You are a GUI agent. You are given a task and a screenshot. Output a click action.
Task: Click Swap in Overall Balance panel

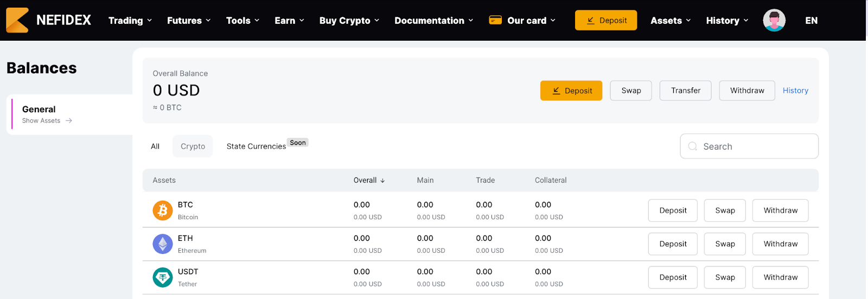(x=631, y=91)
